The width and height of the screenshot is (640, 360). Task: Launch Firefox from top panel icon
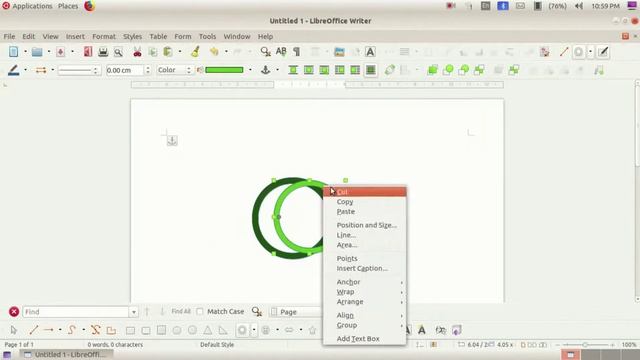(x=89, y=6)
